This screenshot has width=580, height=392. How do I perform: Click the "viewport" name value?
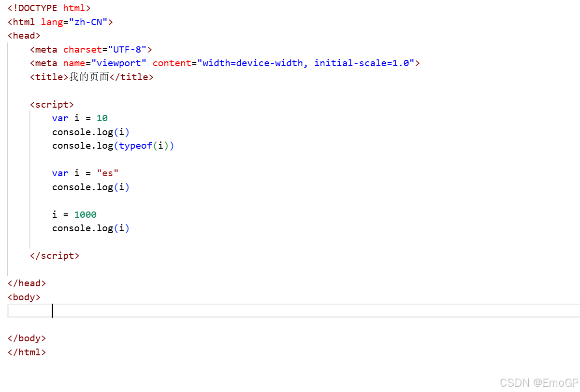coord(118,63)
